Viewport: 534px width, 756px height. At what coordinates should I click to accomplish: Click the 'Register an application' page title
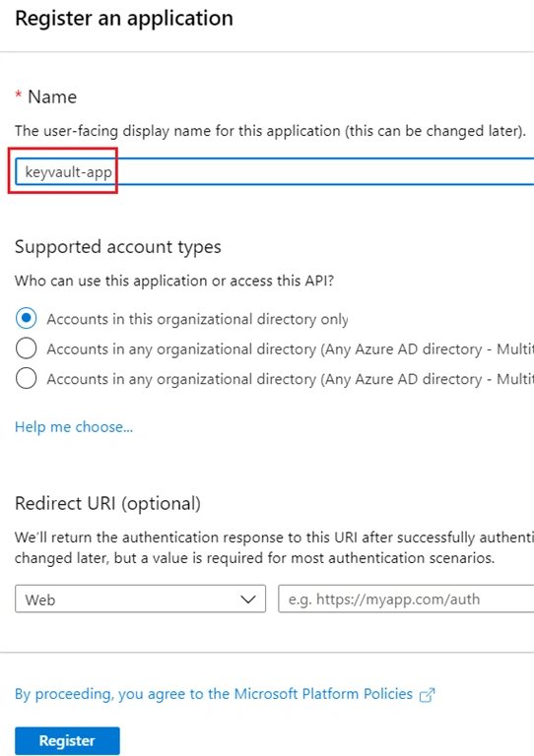[x=124, y=19]
